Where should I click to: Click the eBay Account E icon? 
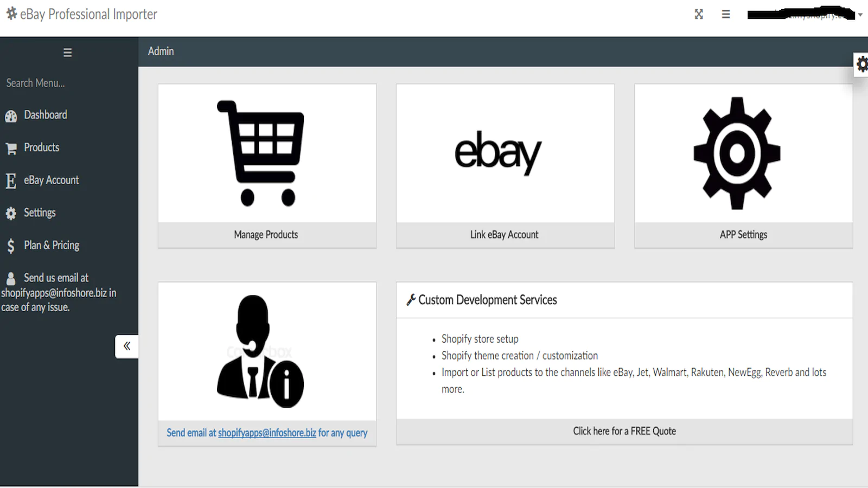(11, 181)
